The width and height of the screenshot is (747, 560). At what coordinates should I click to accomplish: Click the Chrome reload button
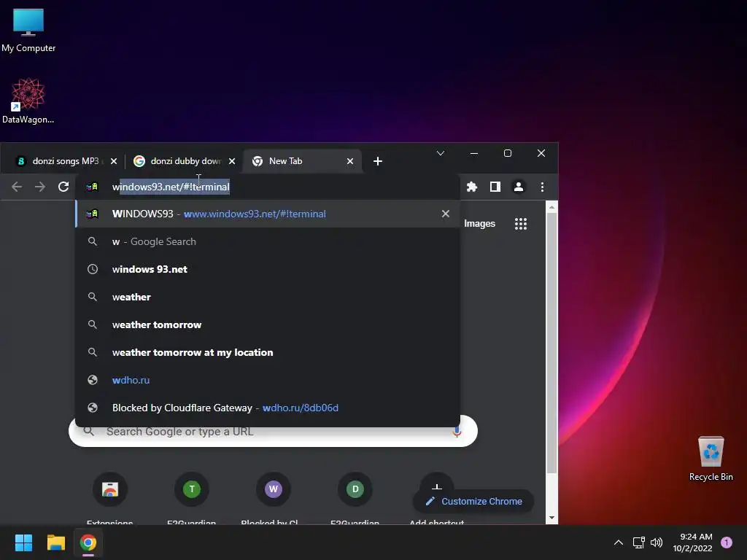pos(63,187)
